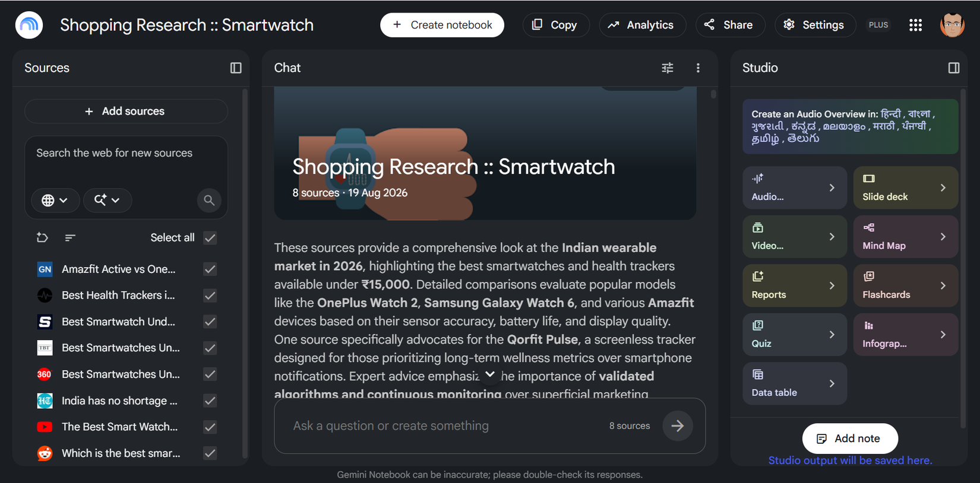The width and height of the screenshot is (980, 483).
Task: Open notebook Analytics
Action: (642, 25)
